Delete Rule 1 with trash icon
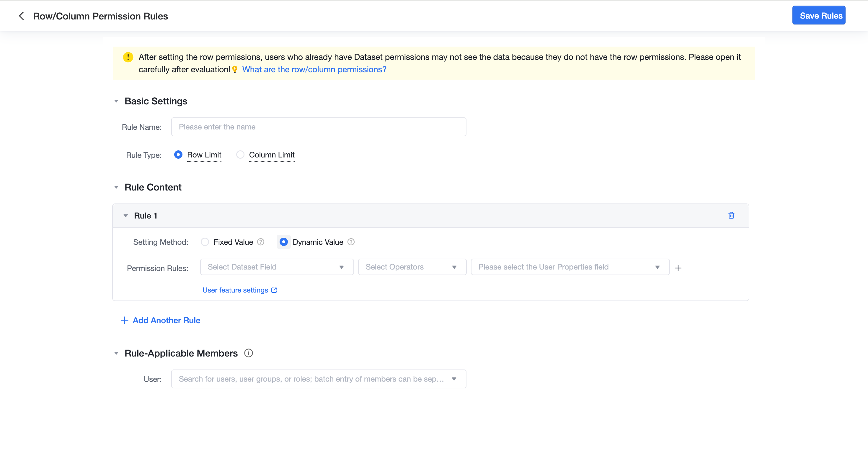 pyautogui.click(x=731, y=216)
